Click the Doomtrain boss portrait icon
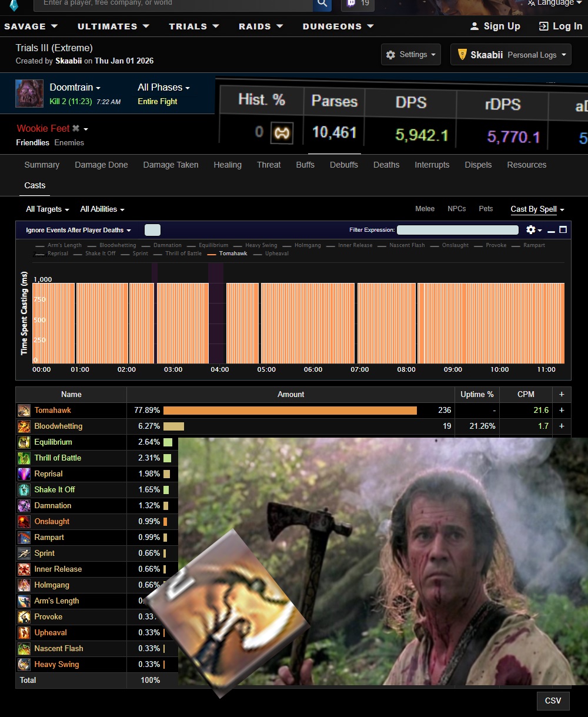Screen dimensions: 588x717 pyautogui.click(x=29, y=94)
